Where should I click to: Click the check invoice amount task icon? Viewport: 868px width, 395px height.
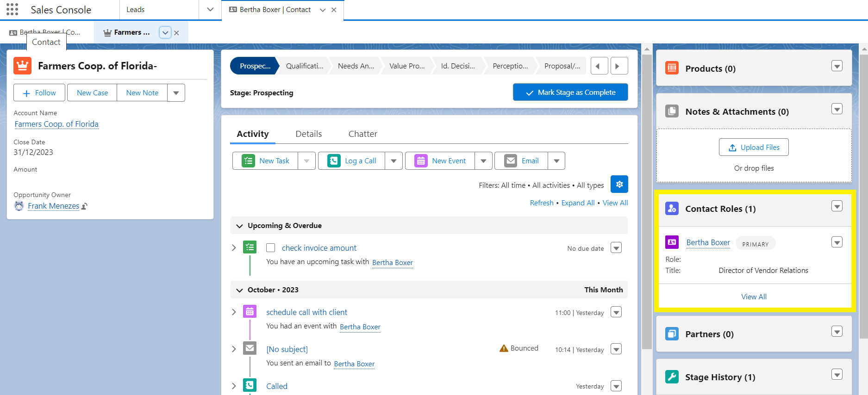(250, 247)
